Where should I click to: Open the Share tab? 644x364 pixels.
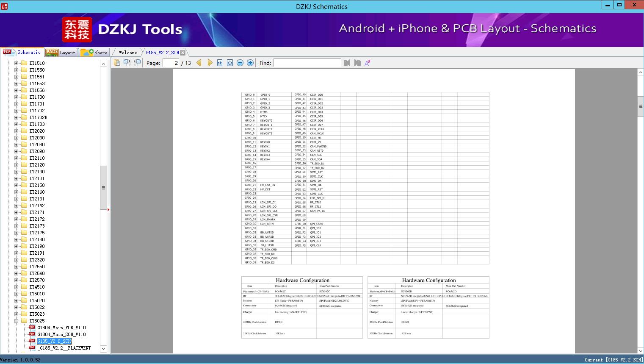[x=94, y=53]
